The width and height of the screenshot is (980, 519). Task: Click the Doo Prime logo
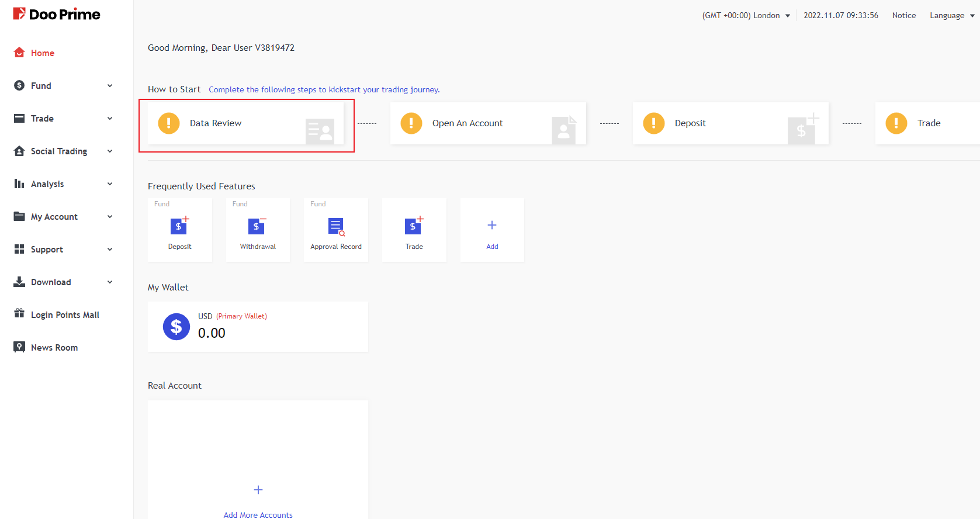tap(57, 14)
